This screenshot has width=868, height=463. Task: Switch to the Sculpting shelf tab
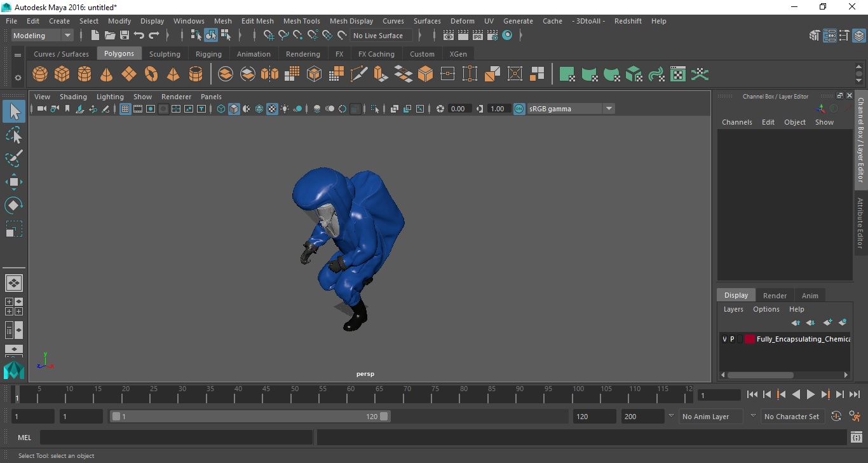click(x=165, y=54)
